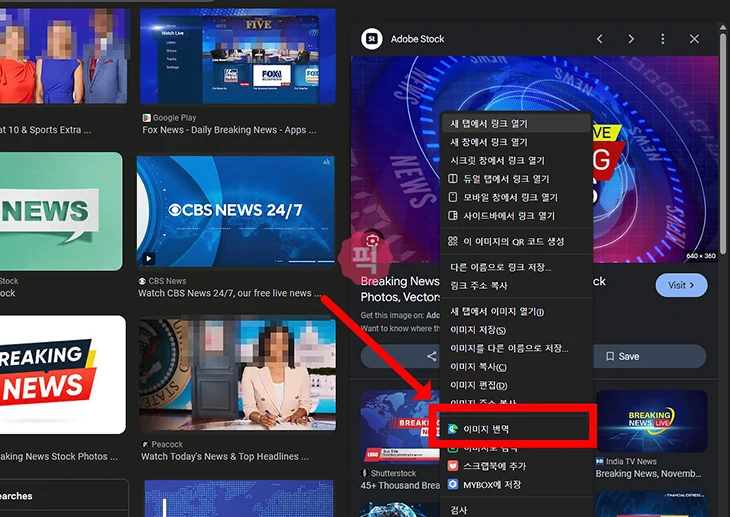The width and height of the screenshot is (730, 517).
Task: Click the Visit button
Action: pyautogui.click(x=681, y=285)
